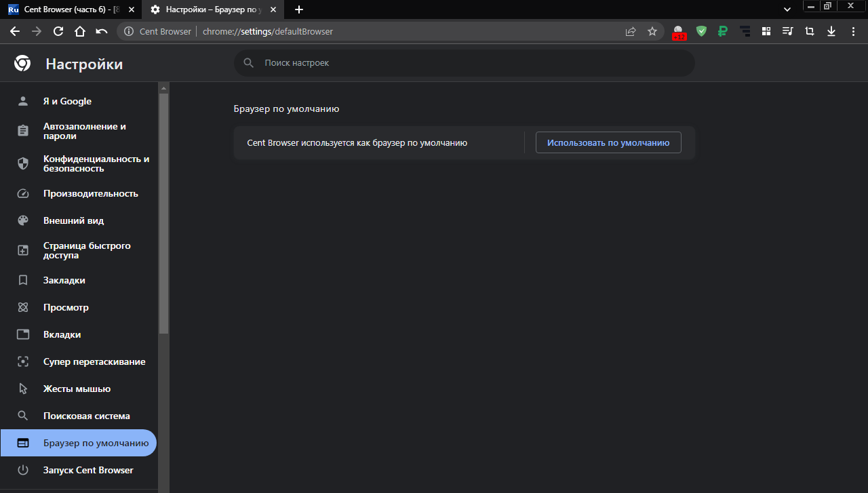Expand the tab search dropdown chevron
Screen dimensions: 868x493
pyautogui.click(x=787, y=9)
